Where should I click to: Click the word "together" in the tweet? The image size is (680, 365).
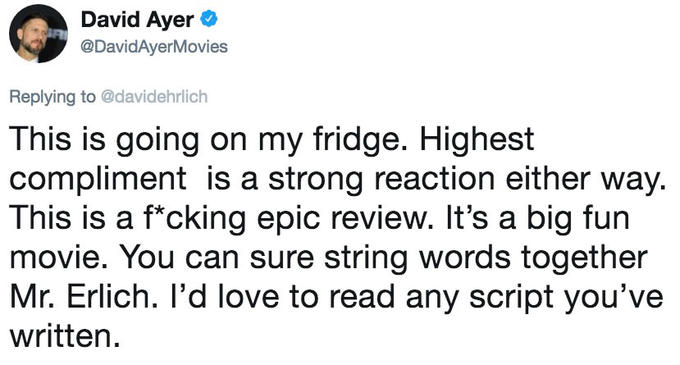pos(584,257)
